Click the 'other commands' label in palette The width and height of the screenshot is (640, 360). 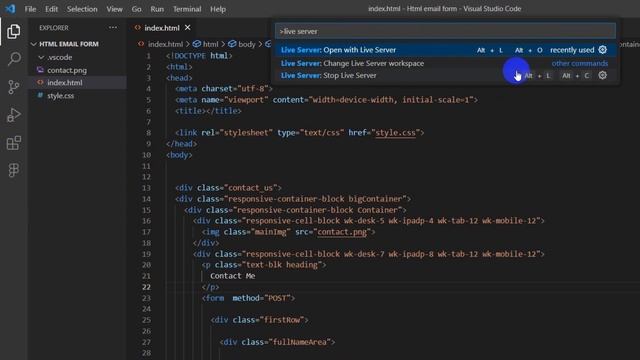coord(580,63)
